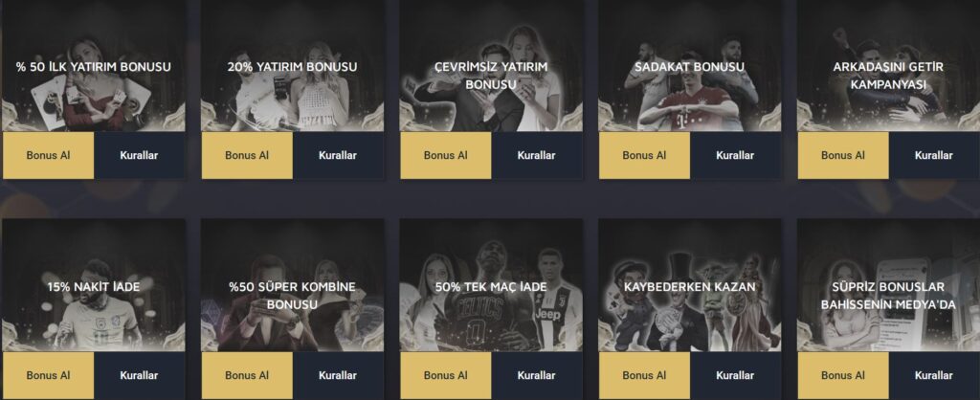View Kurallar for 20% Yatırım Bonusu

[x=338, y=155]
